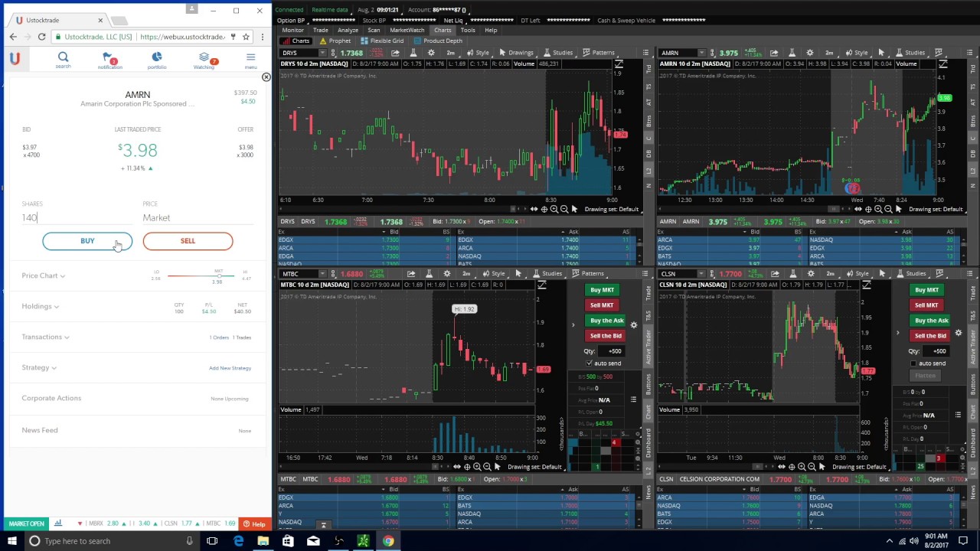The width and height of the screenshot is (980, 551).
Task: Expand the Price Chart section
Action: (x=44, y=275)
